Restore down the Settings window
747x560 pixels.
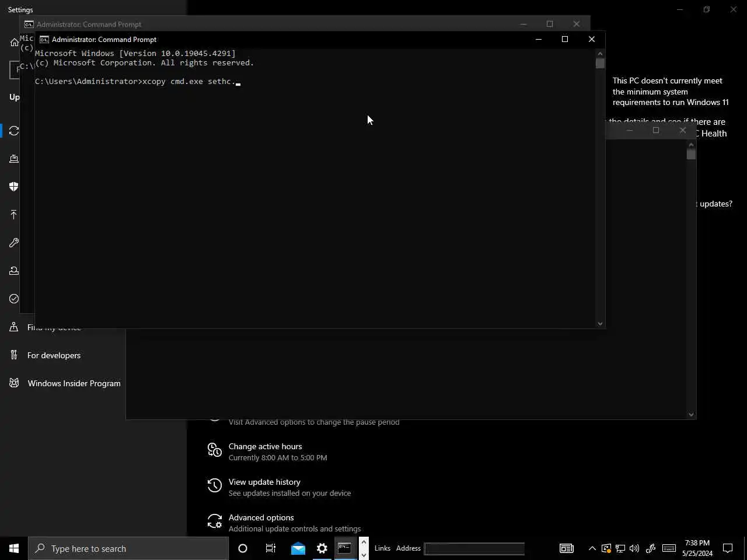click(707, 9)
